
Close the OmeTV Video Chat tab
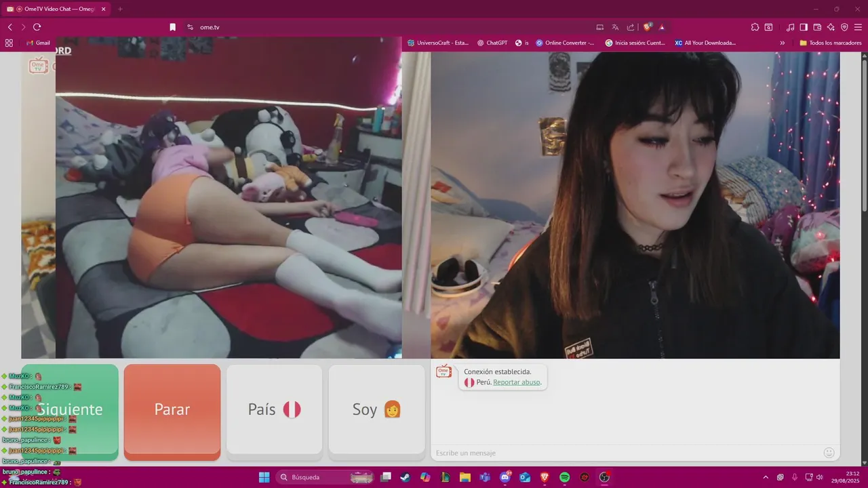(104, 9)
